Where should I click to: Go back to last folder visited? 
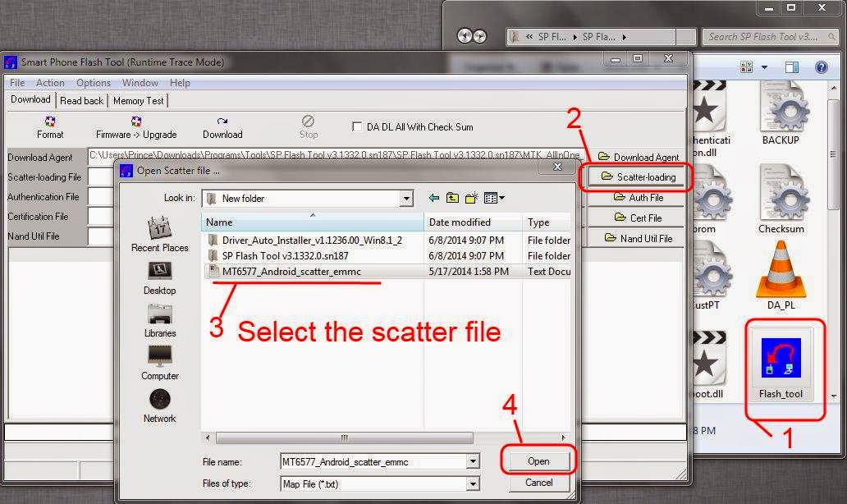pos(434,199)
